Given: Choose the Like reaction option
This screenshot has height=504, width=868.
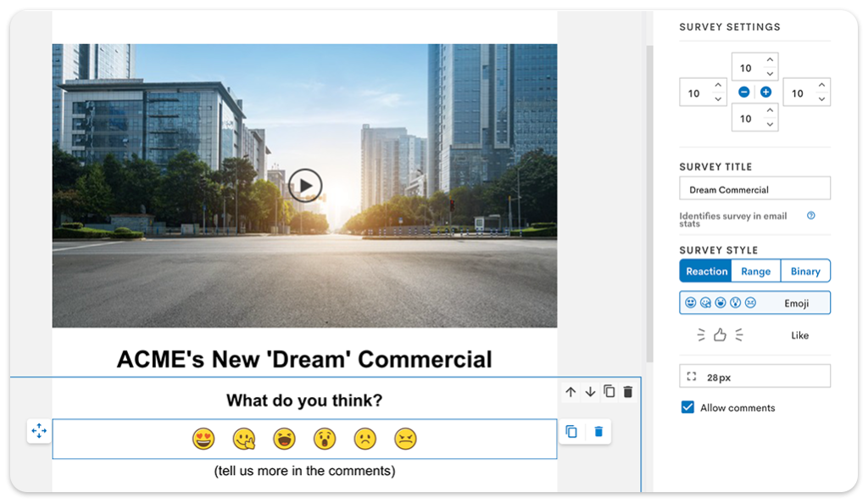Looking at the screenshot, I should click(755, 335).
